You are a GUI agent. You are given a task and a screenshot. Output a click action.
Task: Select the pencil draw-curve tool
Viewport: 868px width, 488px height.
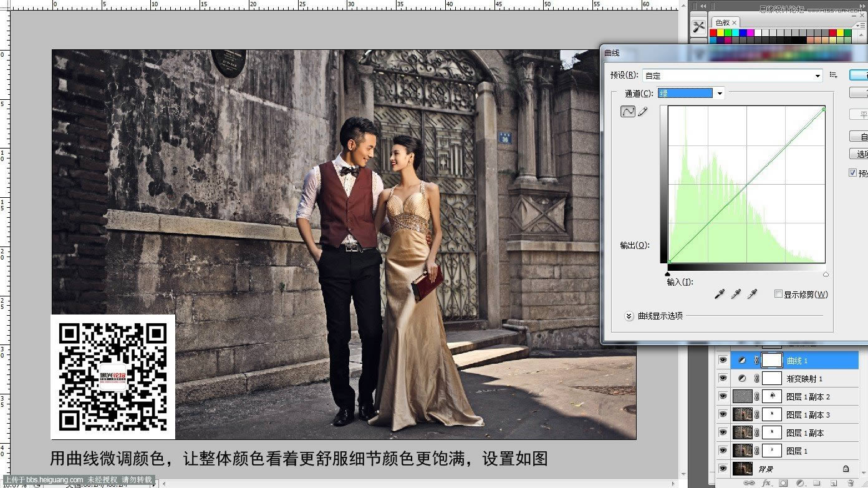point(643,111)
